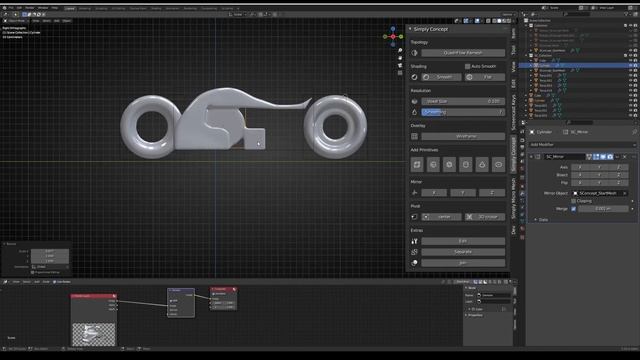This screenshot has width=640, height=360.
Task: Toggle camera view icon in viewport
Action: tap(400, 65)
